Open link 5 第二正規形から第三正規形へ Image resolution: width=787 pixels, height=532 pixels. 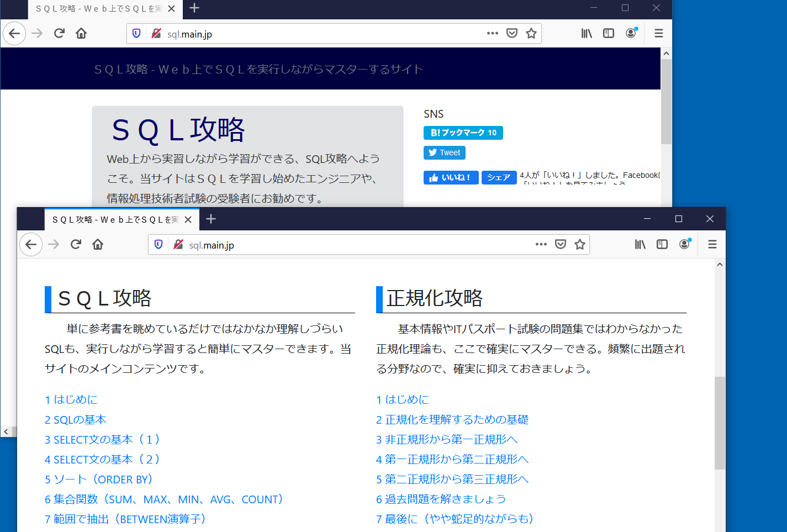point(452,479)
